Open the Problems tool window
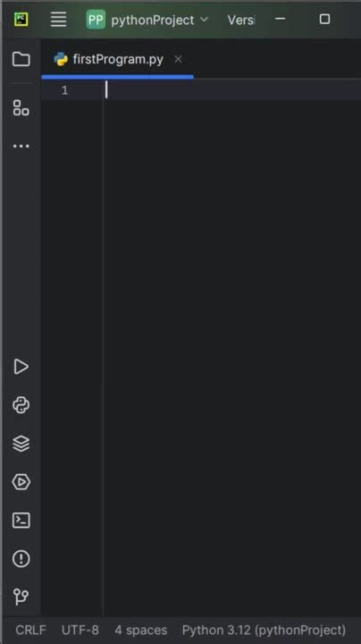 (x=21, y=558)
